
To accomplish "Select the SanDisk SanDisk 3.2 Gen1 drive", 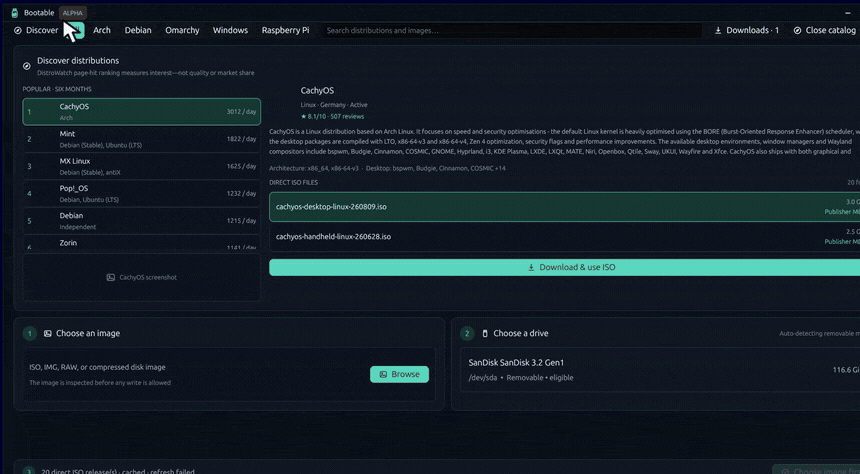I will (660, 370).
